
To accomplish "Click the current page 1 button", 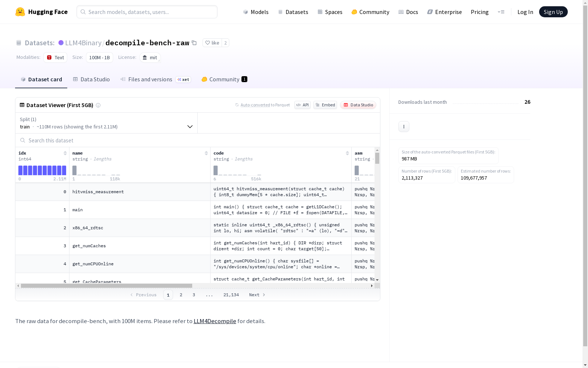I will (x=168, y=295).
